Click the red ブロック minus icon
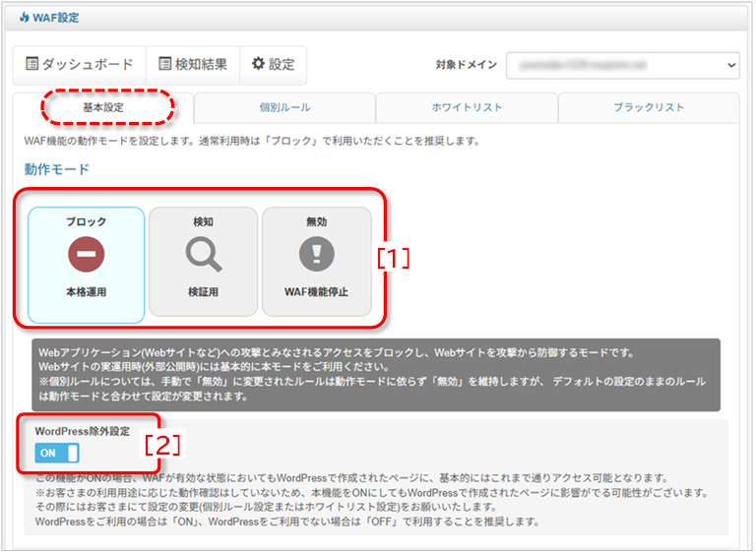756x554 pixels. tap(87, 254)
